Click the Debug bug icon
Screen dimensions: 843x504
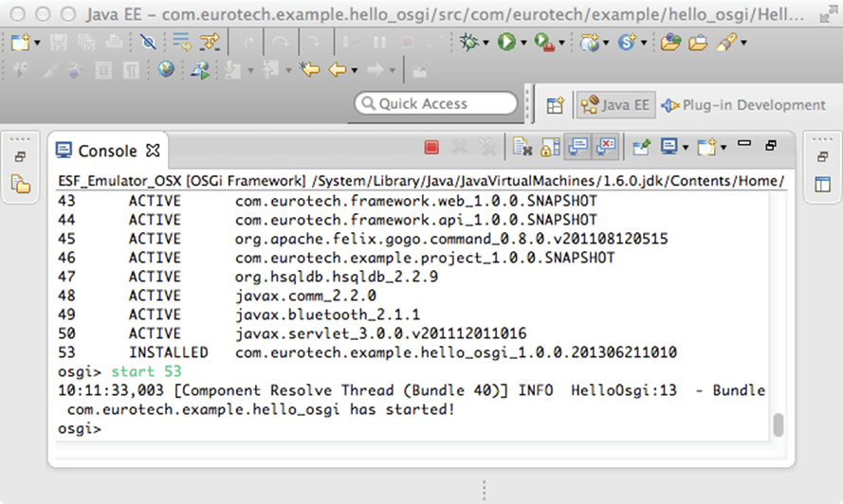469,42
